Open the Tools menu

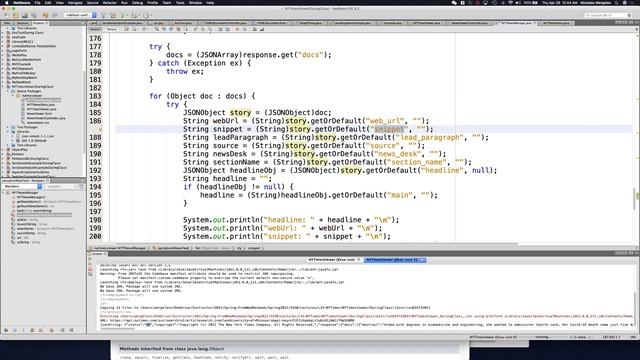(x=180, y=3)
